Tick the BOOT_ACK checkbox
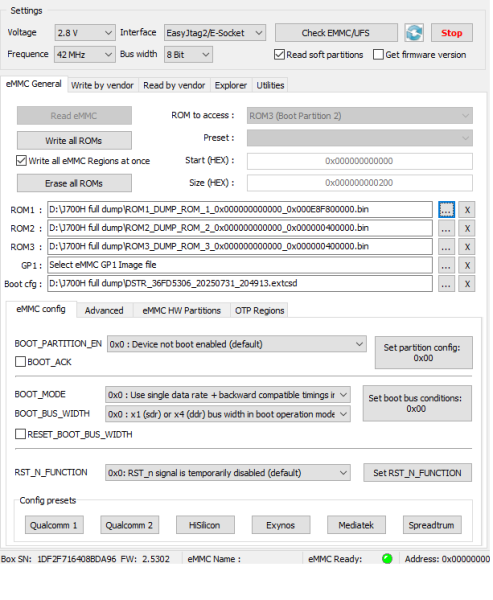 click(20, 362)
